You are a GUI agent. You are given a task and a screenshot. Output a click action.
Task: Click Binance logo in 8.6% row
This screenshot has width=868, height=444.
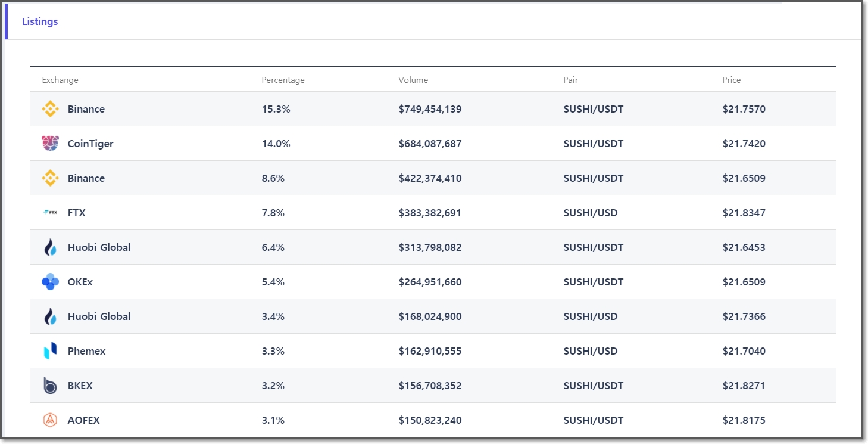click(x=50, y=178)
